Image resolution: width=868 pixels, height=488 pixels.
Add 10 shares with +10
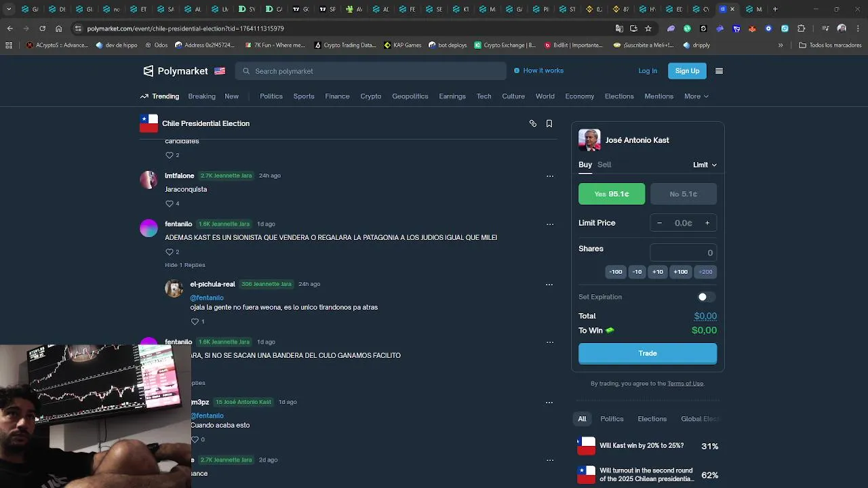coord(658,272)
